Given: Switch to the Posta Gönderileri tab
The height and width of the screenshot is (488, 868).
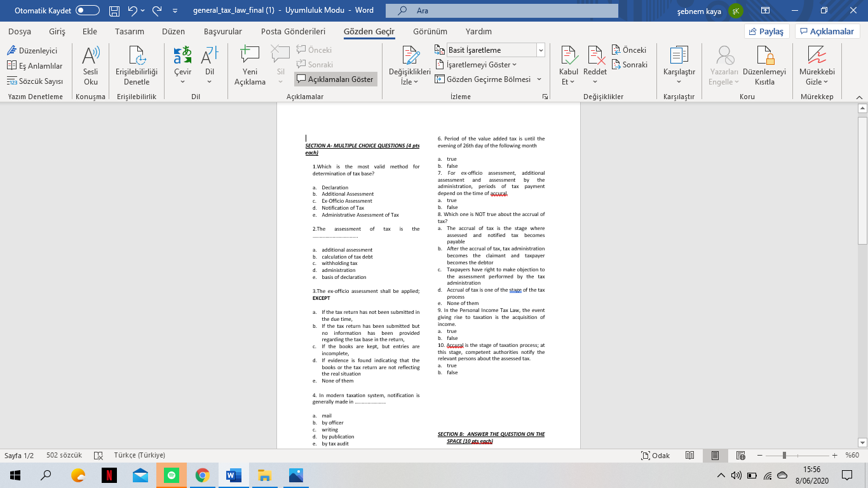Looking at the screenshot, I should point(293,32).
